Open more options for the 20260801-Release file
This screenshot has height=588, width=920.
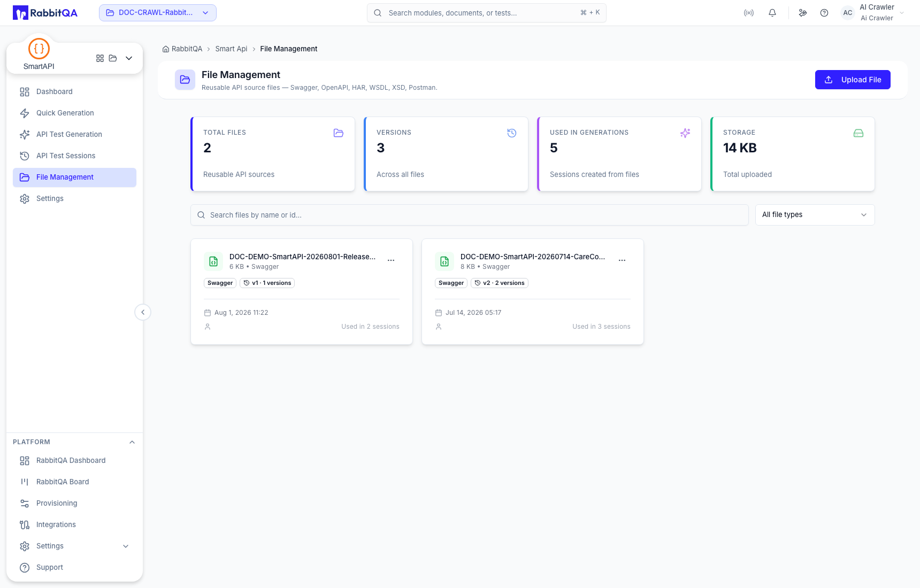391,260
